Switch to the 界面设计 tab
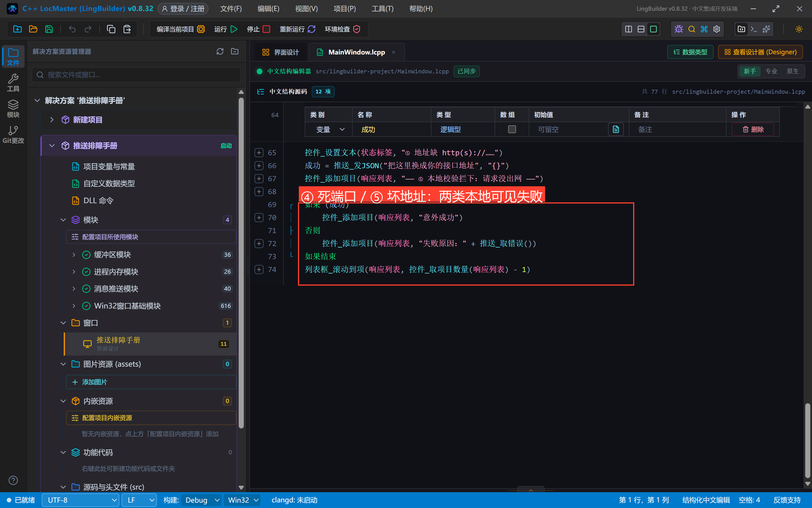 point(280,52)
